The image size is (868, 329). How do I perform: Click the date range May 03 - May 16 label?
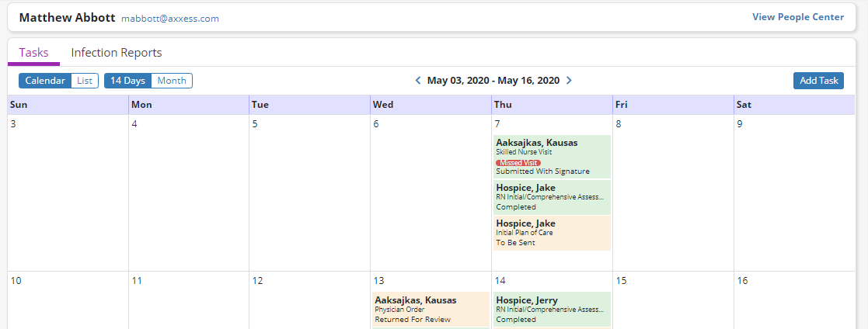tap(493, 81)
